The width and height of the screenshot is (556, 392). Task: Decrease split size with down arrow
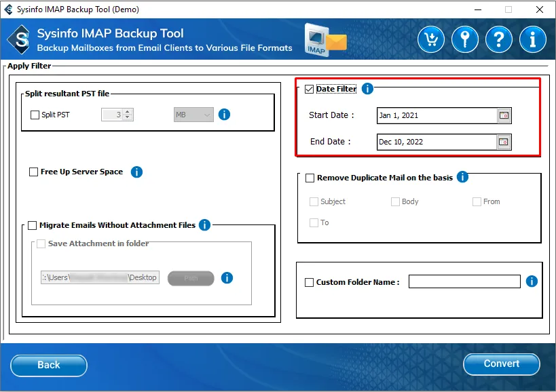(x=128, y=117)
